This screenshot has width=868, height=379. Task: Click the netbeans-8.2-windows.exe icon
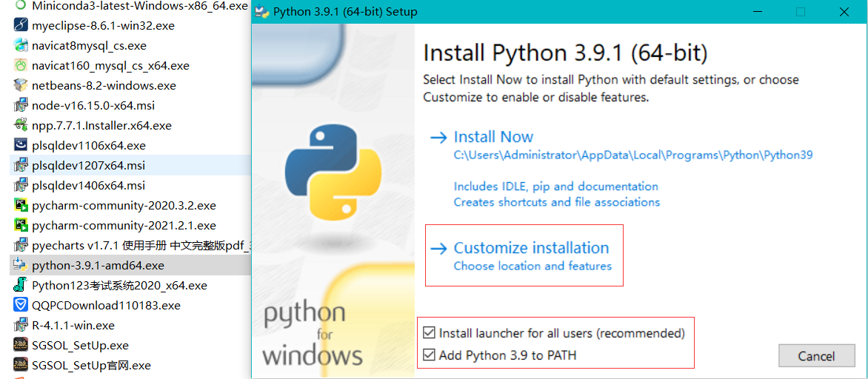(x=21, y=85)
